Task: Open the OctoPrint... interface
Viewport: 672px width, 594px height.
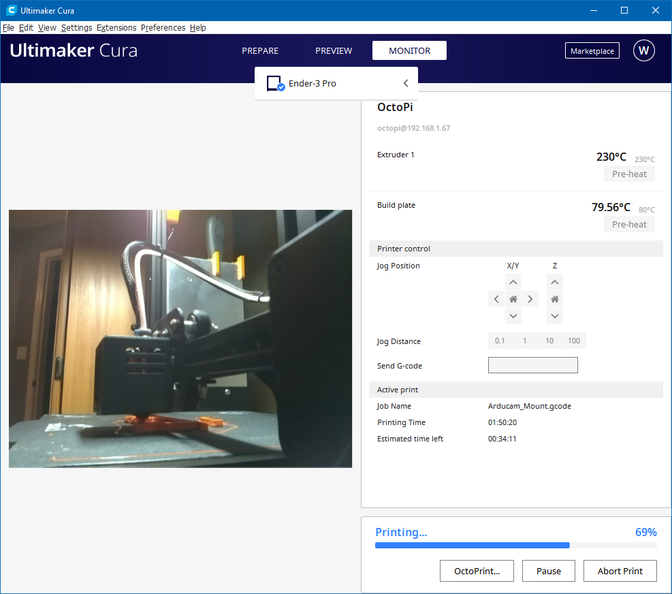Action: [477, 571]
